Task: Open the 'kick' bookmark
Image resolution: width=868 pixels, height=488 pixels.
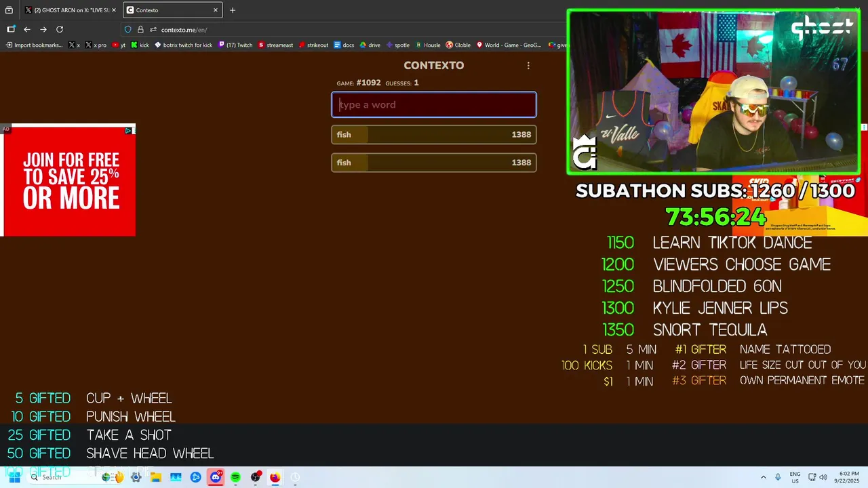Action: coord(140,45)
